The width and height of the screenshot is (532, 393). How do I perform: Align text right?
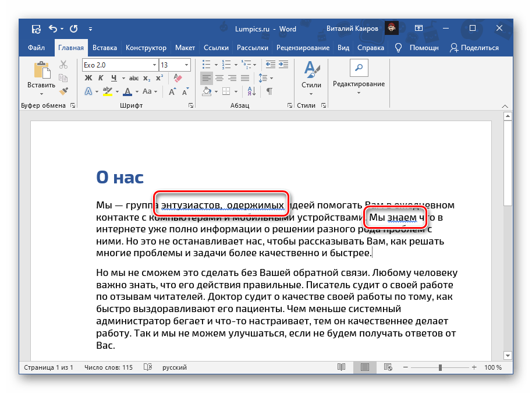(x=232, y=79)
